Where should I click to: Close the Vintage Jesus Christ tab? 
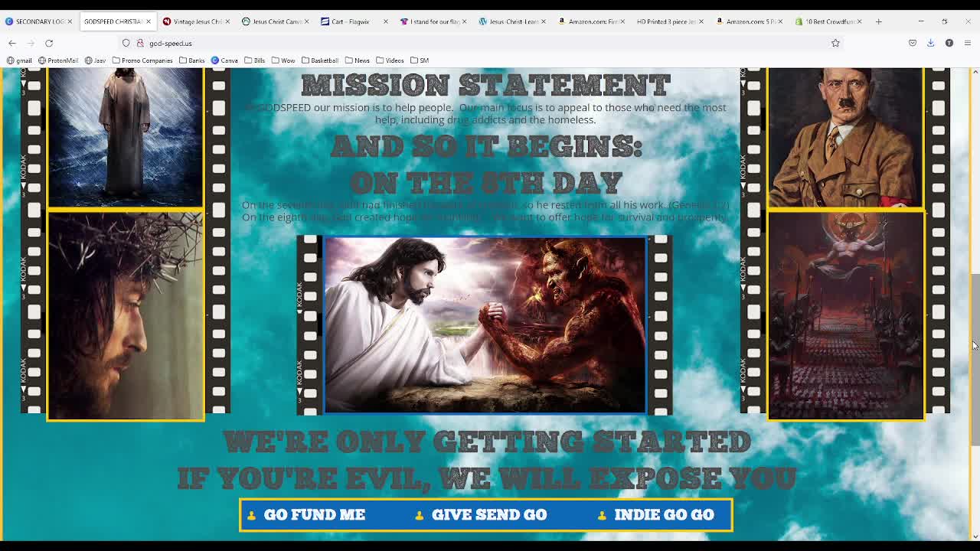pyautogui.click(x=227, y=21)
